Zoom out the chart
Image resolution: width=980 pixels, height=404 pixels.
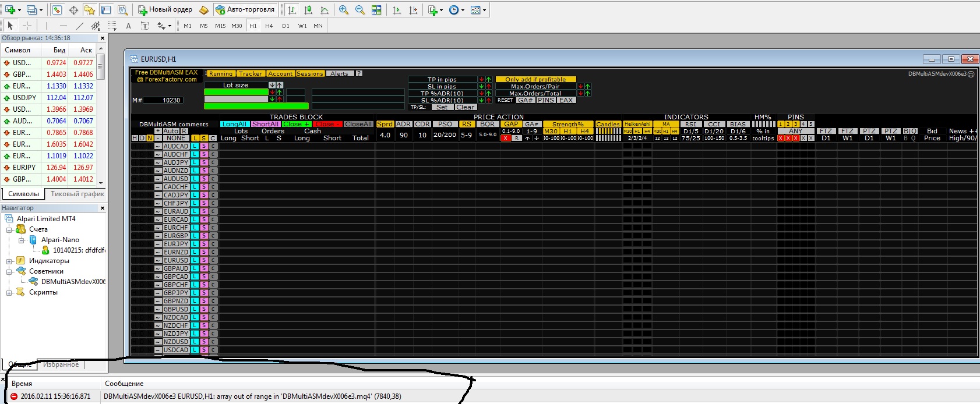point(360,9)
